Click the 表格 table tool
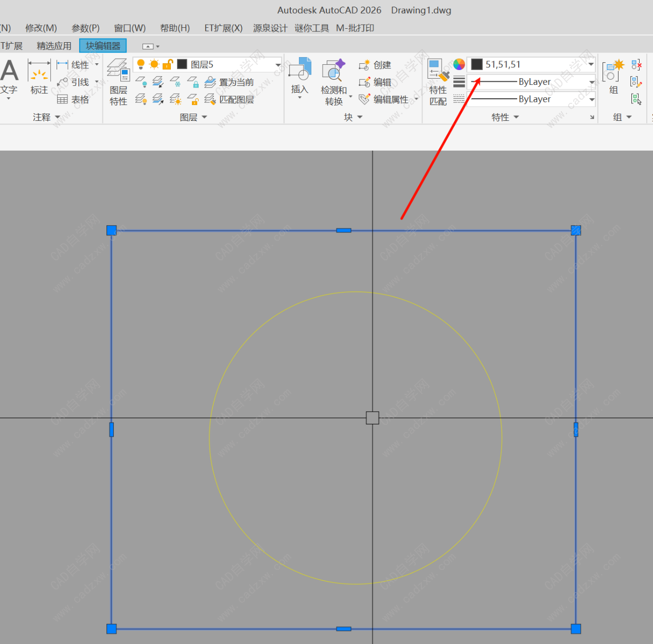This screenshot has width=653, height=644. click(73, 99)
